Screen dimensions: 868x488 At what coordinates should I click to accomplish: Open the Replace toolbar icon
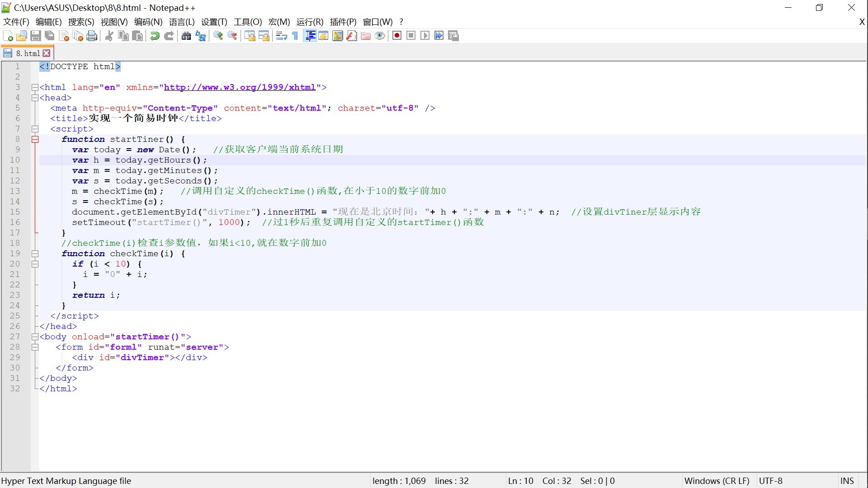pyautogui.click(x=200, y=36)
